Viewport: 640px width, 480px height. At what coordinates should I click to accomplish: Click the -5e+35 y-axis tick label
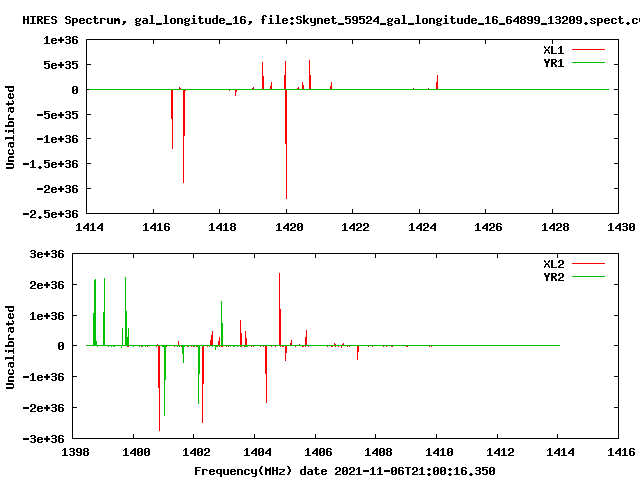click(57, 115)
